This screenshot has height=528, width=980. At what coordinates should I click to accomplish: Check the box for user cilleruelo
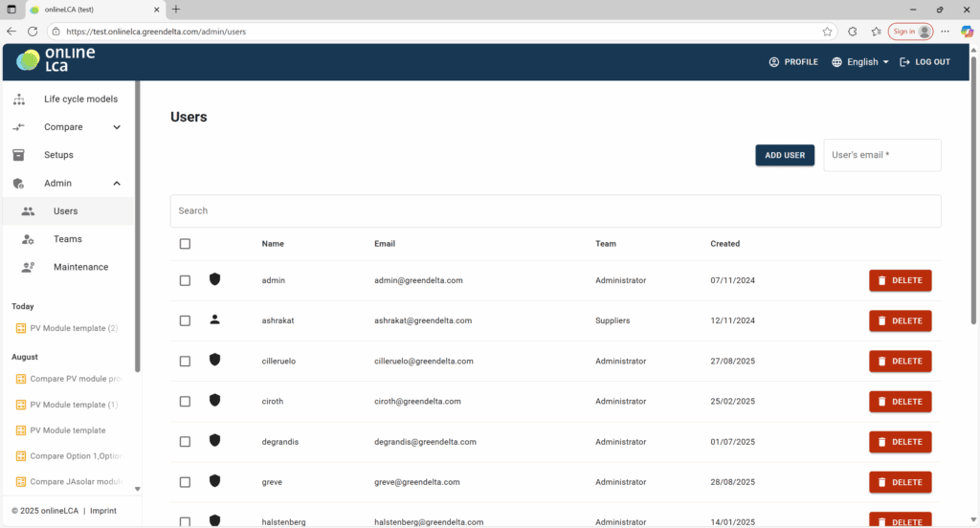[185, 361]
